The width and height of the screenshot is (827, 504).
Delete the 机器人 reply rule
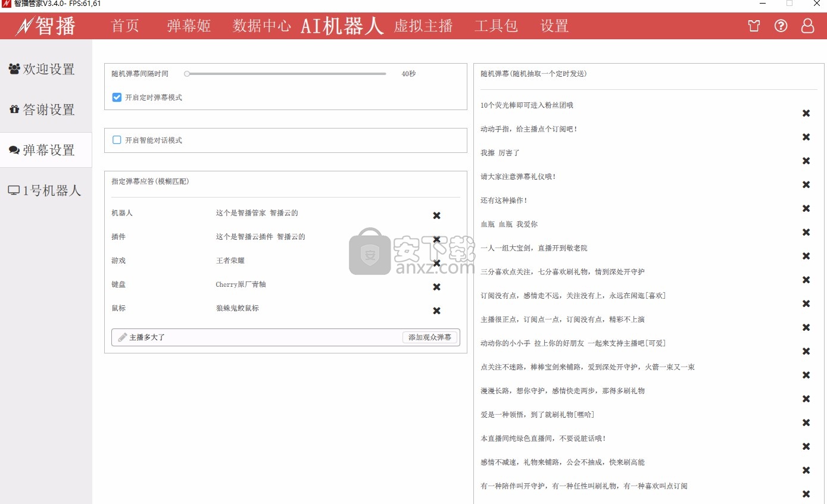436,215
